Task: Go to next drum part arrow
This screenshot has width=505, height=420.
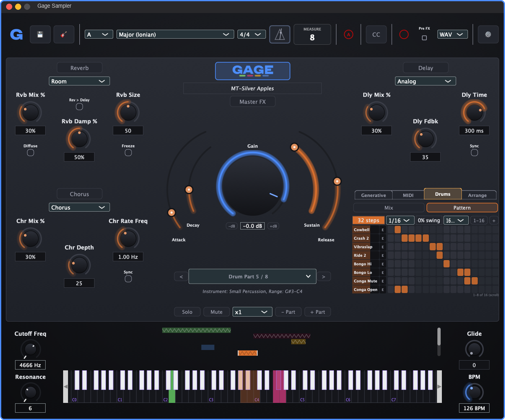Action: (x=324, y=277)
